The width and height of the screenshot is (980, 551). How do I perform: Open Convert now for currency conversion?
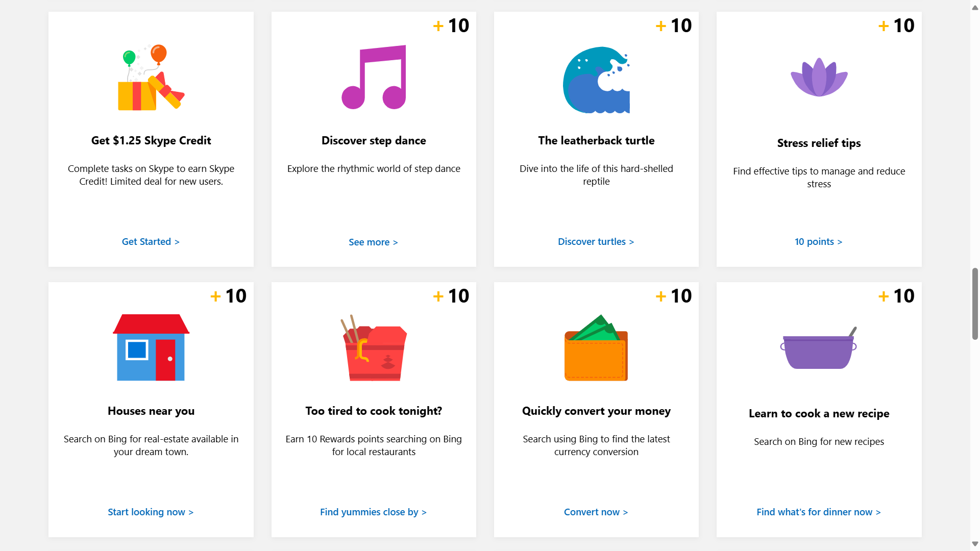pos(596,512)
